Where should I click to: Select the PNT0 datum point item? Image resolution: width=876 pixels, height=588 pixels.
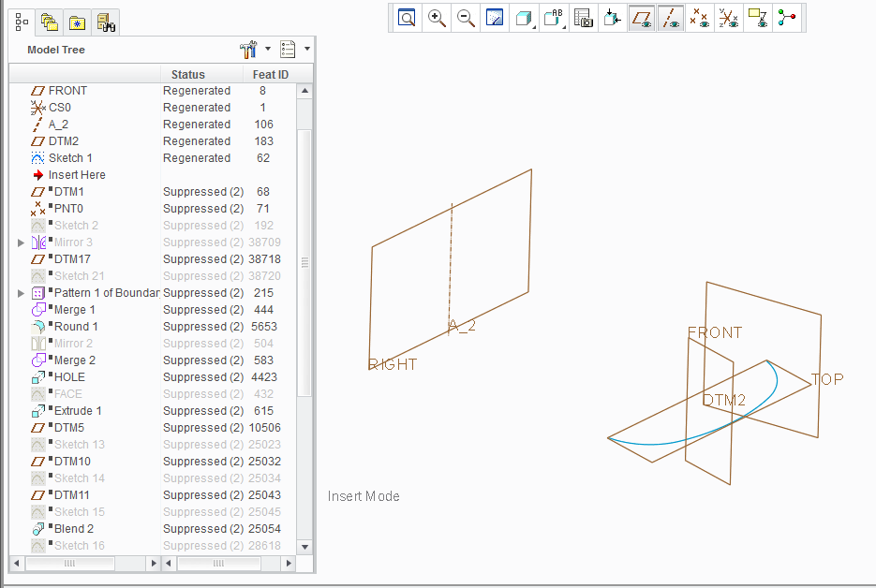tap(68, 208)
